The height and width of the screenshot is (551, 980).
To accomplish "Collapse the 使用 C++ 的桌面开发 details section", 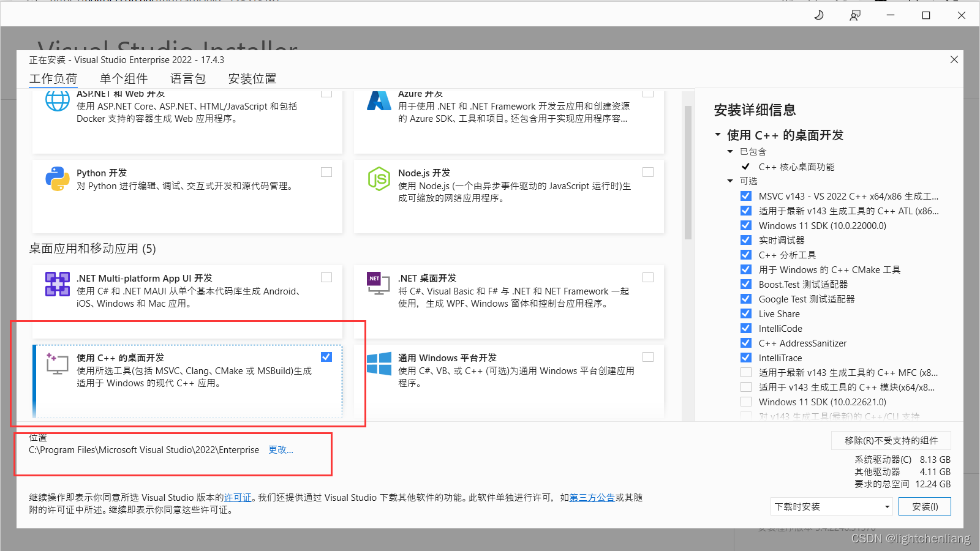I will (x=718, y=135).
